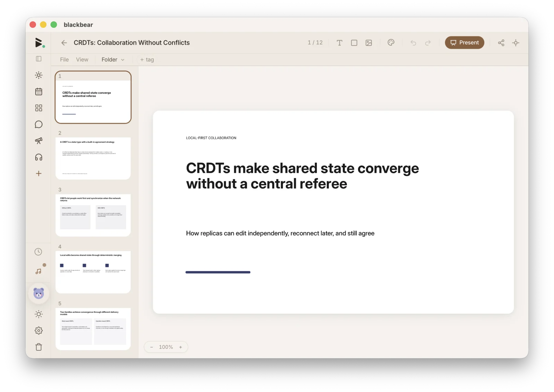The image size is (554, 392).
Task: Open the grid apps icon
Action: tap(39, 108)
